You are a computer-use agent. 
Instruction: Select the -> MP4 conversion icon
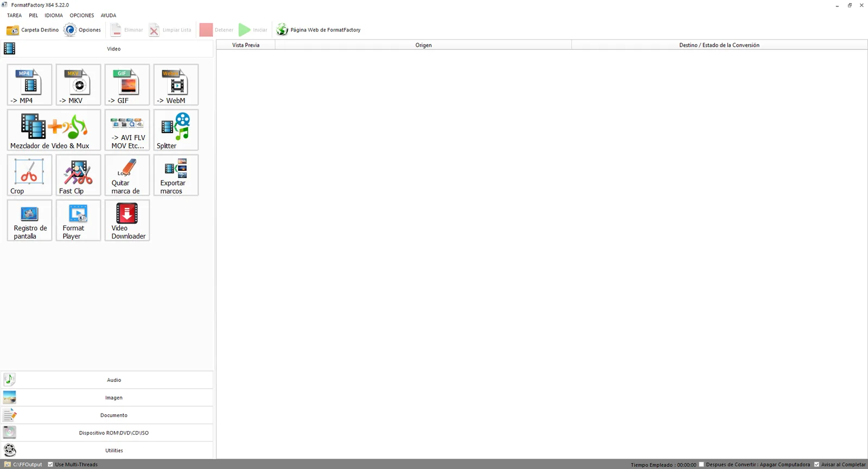29,85
